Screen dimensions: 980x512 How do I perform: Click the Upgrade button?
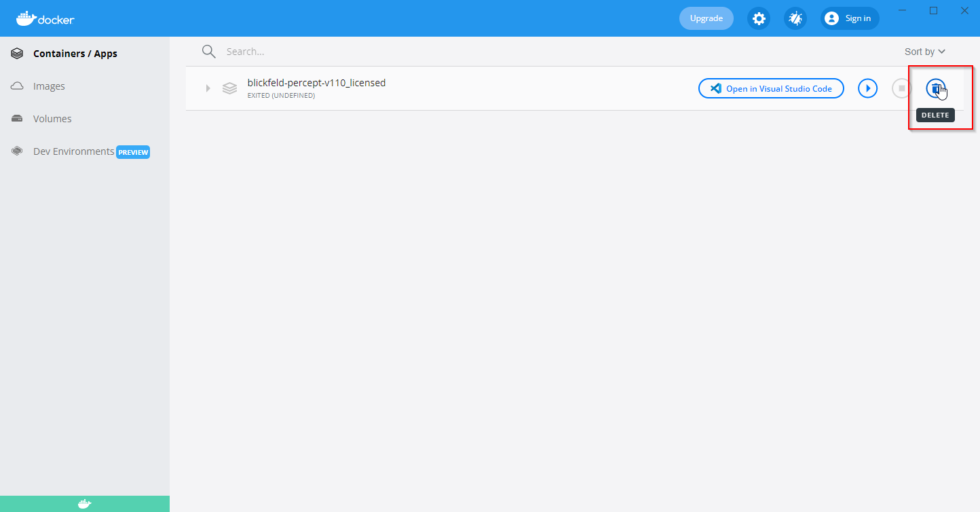pyautogui.click(x=706, y=18)
